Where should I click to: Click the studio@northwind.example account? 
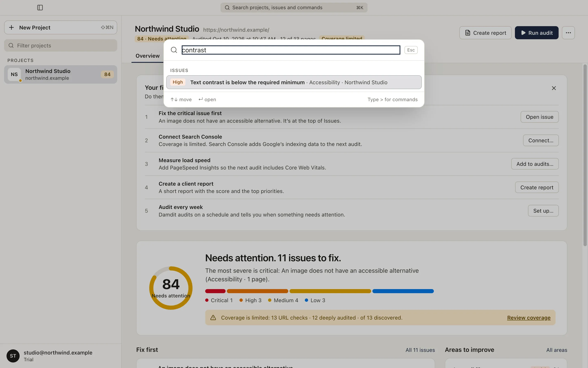click(58, 353)
